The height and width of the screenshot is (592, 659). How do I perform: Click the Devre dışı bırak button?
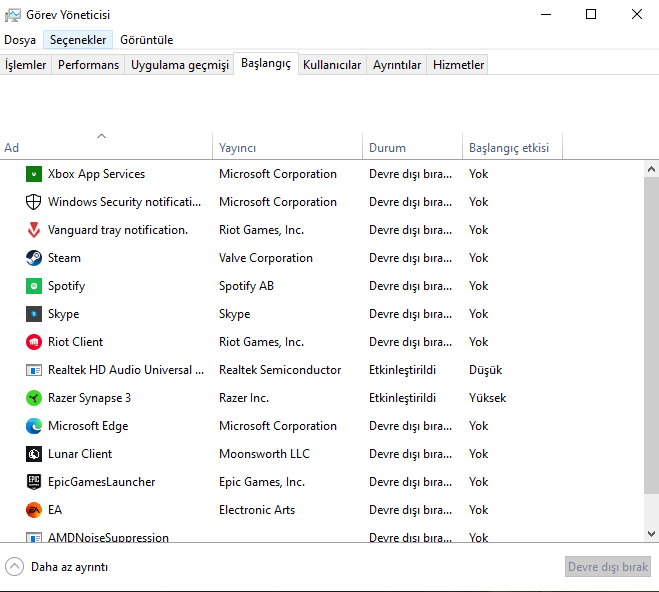click(x=608, y=567)
